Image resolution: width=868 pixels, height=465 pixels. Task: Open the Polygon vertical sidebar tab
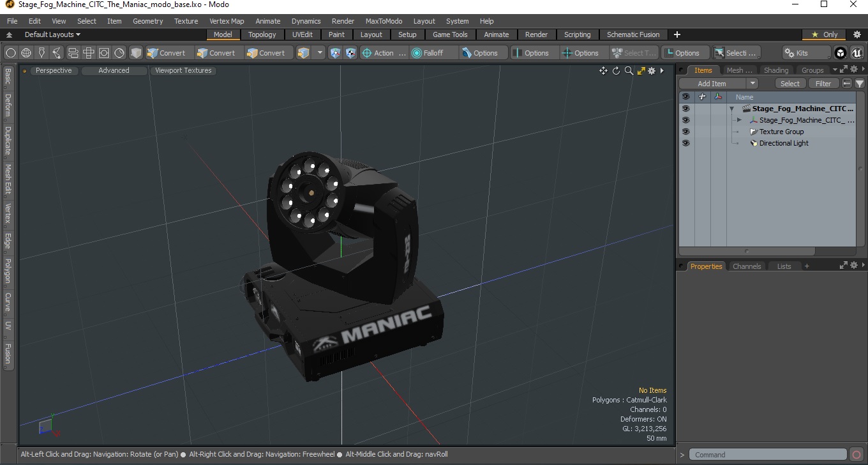click(8, 271)
